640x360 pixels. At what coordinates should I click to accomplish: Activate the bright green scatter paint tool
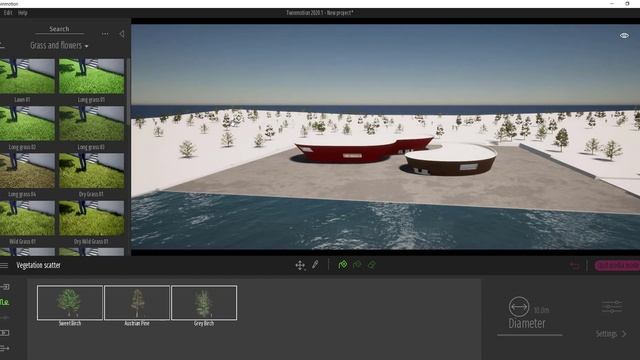point(343,265)
